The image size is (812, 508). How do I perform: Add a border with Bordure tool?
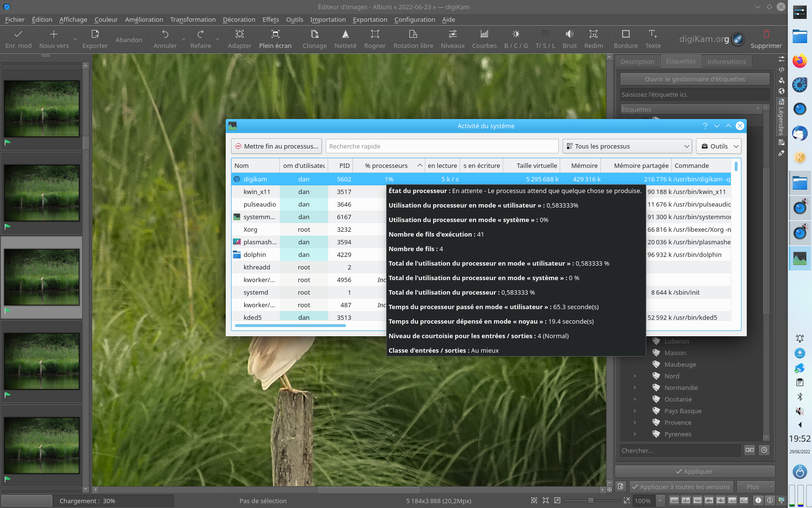click(626, 39)
